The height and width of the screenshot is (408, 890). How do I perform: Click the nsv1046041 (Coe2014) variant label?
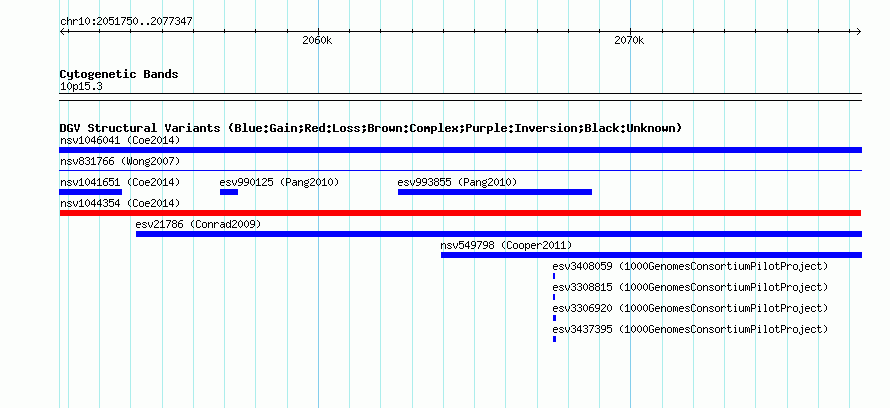coord(120,140)
